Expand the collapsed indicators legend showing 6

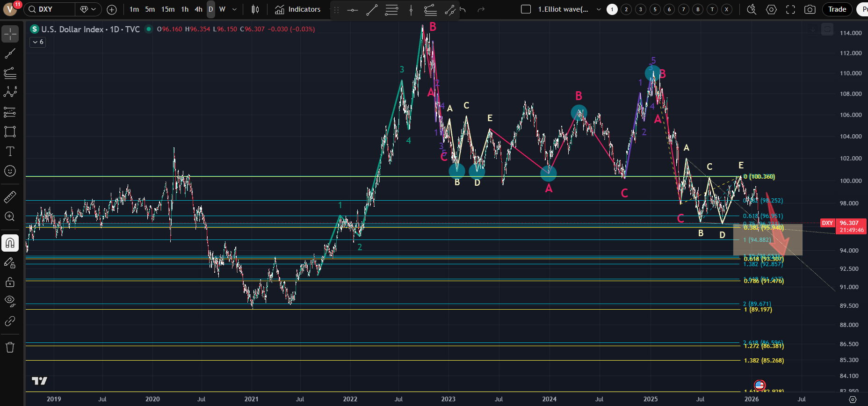tap(38, 42)
